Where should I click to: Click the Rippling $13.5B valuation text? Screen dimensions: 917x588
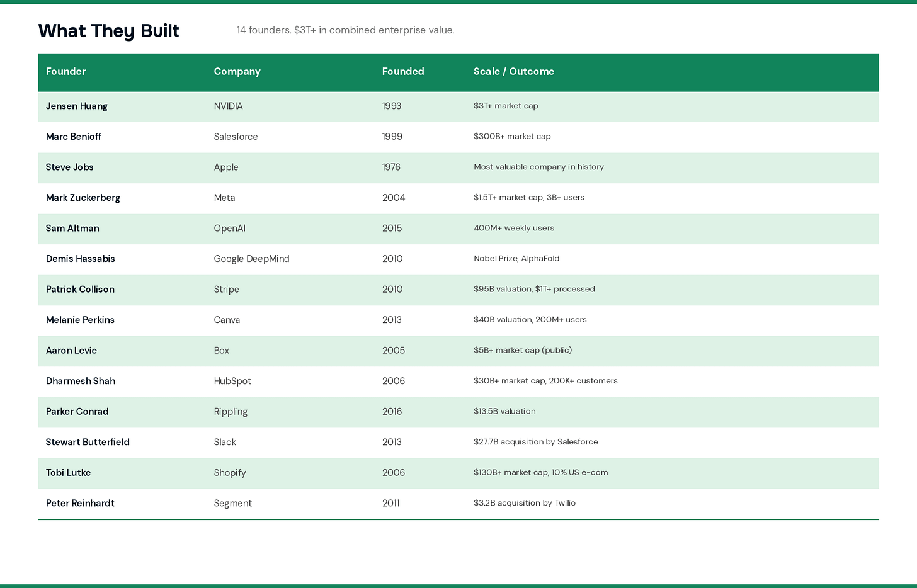coord(504,411)
